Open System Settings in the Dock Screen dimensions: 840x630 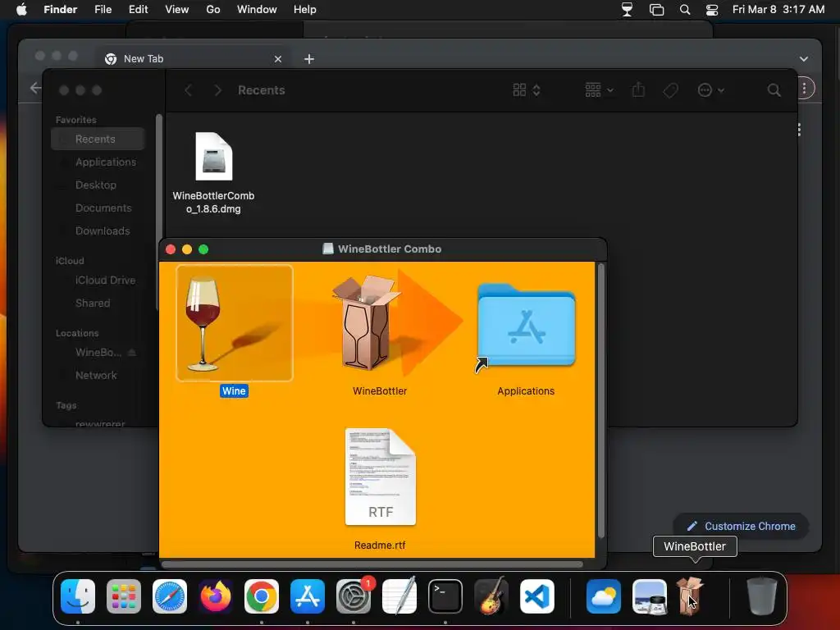click(x=354, y=596)
